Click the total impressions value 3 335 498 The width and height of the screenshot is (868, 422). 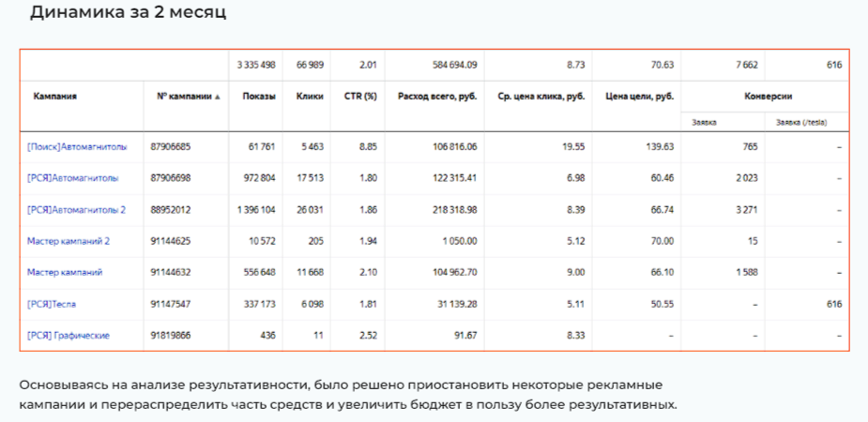point(256,66)
